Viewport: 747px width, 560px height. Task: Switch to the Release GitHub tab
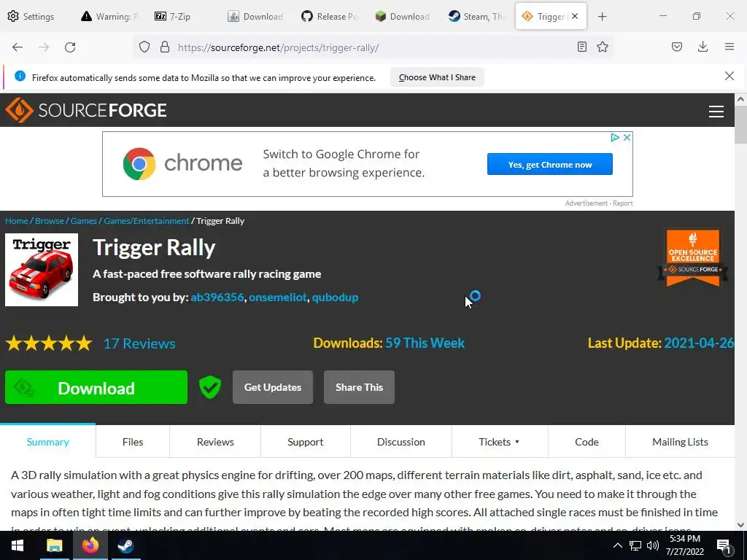tap(330, 17)
